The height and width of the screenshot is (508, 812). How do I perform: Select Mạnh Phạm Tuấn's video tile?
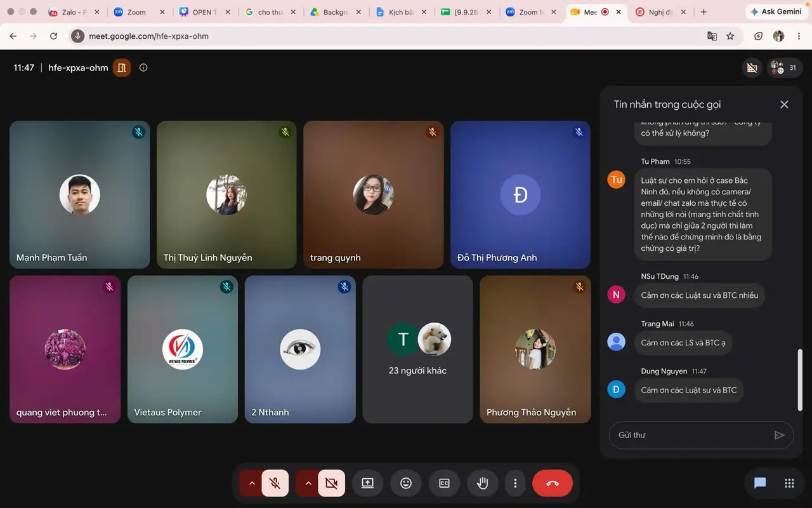[80, 195]
